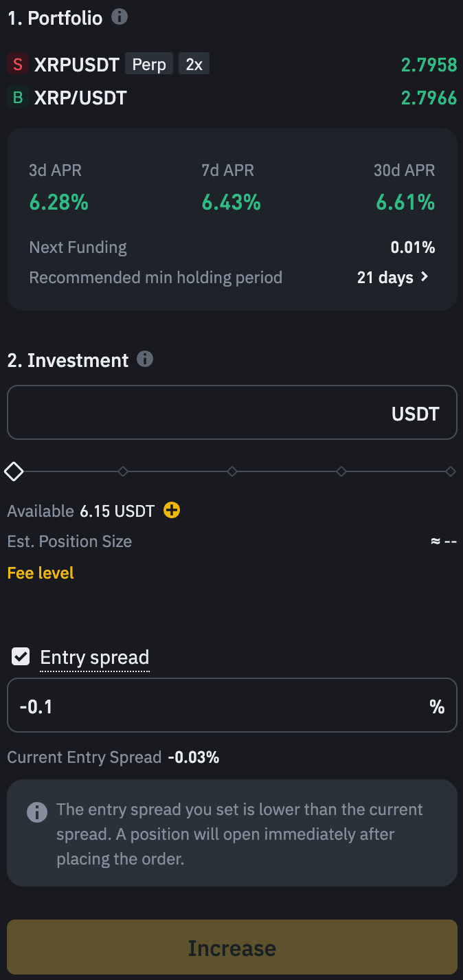Click the red S sell badge
The height and width of the screenshot is (980, 463).
pos(18,65)
